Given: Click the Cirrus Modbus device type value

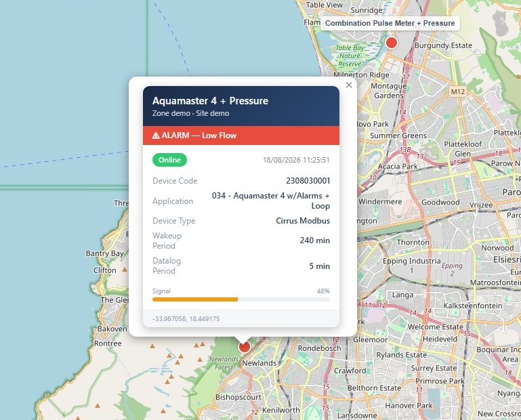Looking at the screenshot, I should click(x=303, y=221).
